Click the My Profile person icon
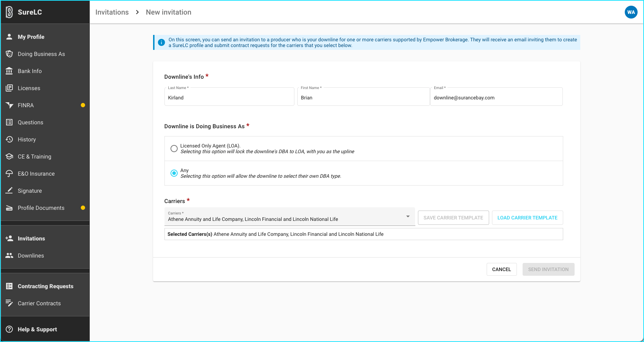The image size is (644, 342). (x=10, y=37)
